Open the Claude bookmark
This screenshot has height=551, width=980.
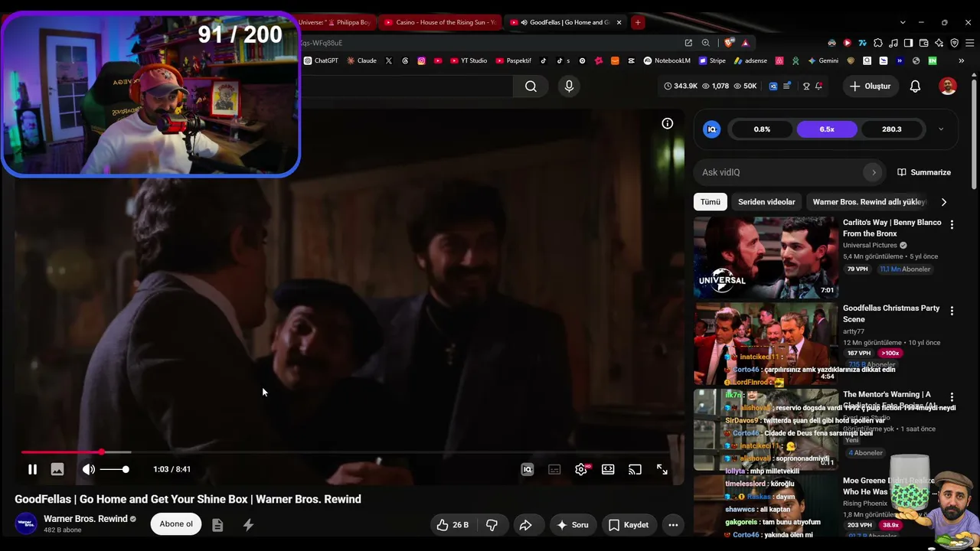361,60
